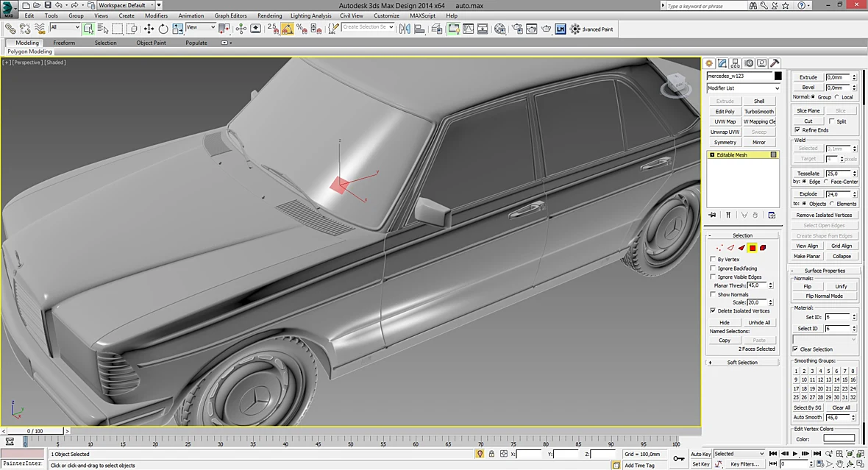
Task: Select Face-Center tessellate radio button
Action: click(827, 182)
